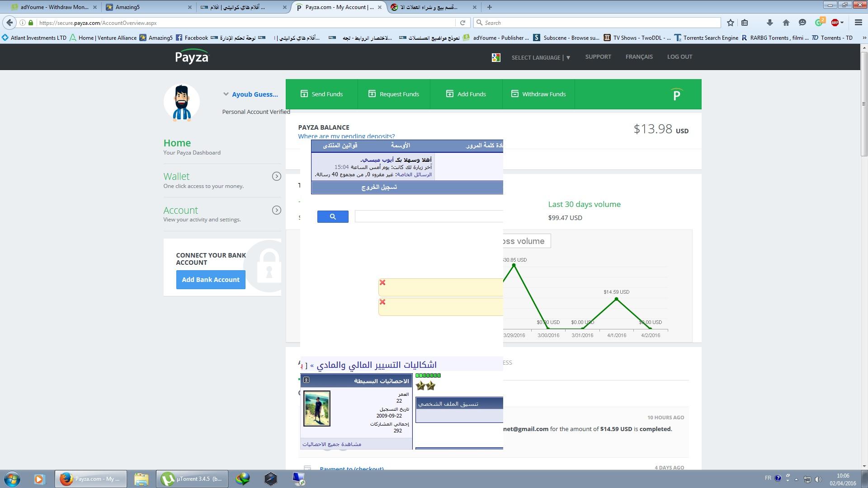Viewport: 868px width, 488px height.
Task: Open the Downloads arrow icon
Action: pos(770,23)
